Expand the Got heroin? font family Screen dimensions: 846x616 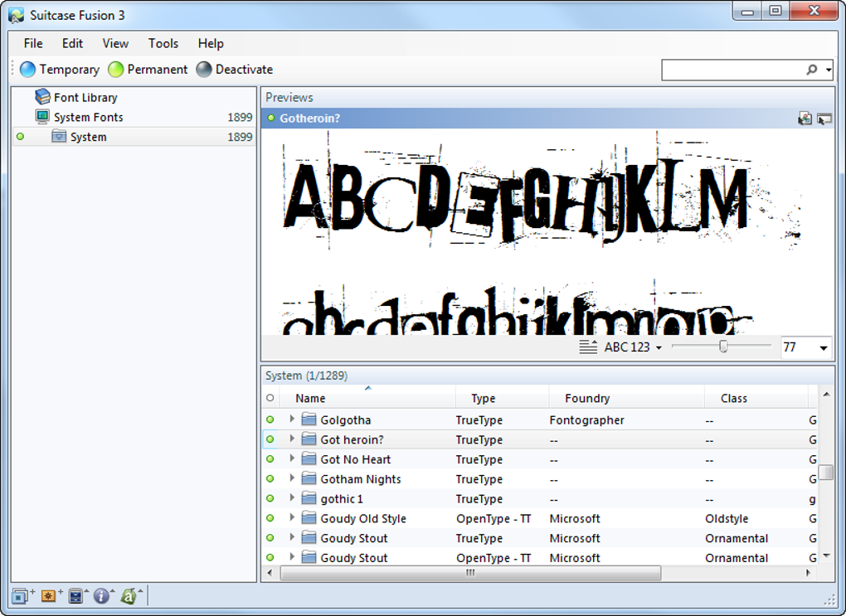pyautogui.click(x=292, y=439)
